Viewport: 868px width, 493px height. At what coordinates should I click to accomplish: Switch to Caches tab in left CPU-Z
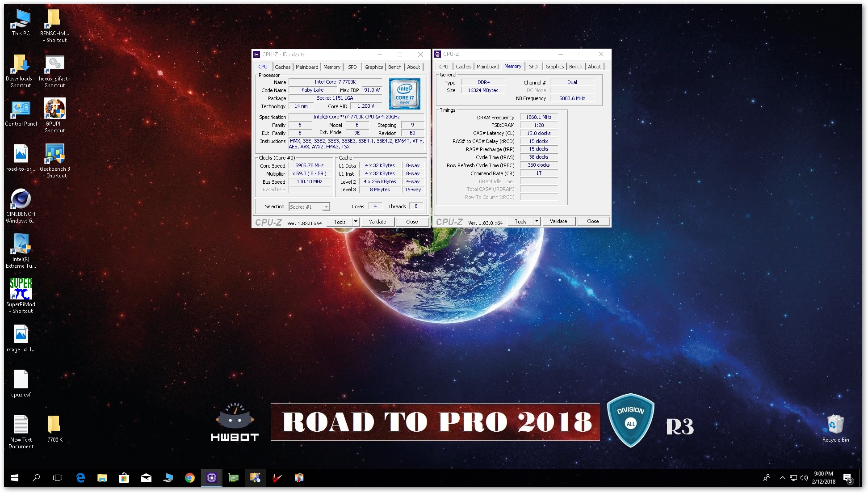tap(282, 67)
